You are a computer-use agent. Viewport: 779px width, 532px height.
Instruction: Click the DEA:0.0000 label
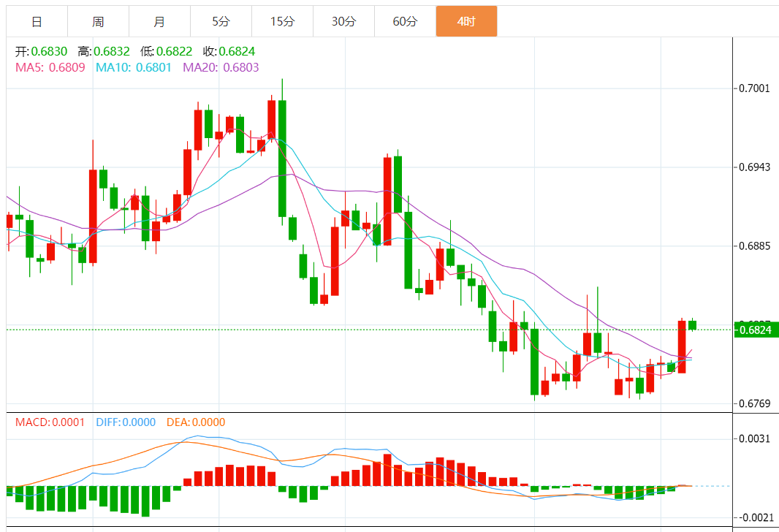196,422
